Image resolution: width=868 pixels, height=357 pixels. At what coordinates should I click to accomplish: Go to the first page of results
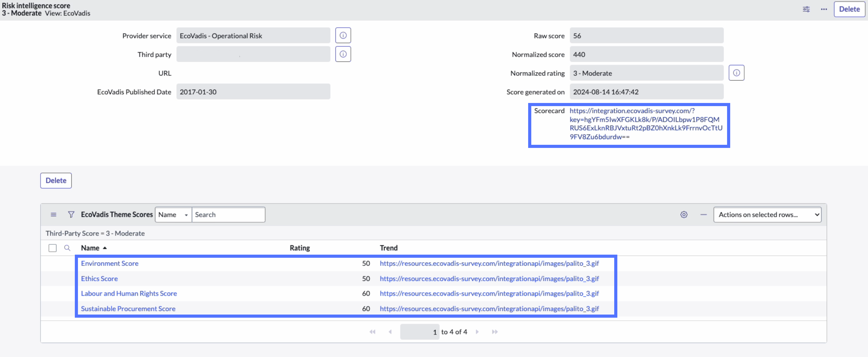coord(372,332)
